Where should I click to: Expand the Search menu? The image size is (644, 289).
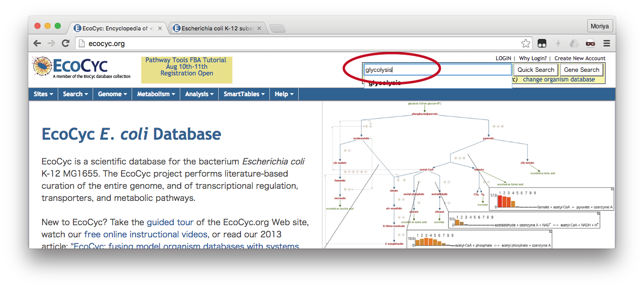pyautogui.click(x=75, y=94)
